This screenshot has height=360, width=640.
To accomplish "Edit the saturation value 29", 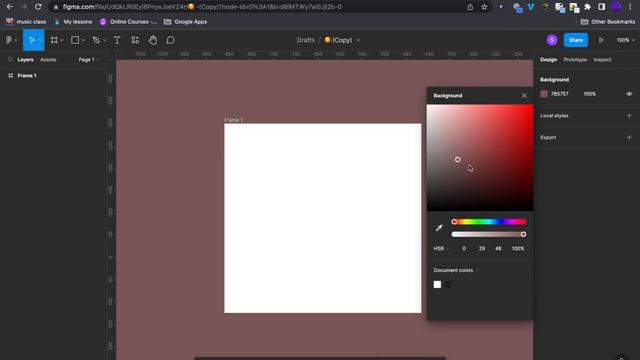I will [482, 249].
